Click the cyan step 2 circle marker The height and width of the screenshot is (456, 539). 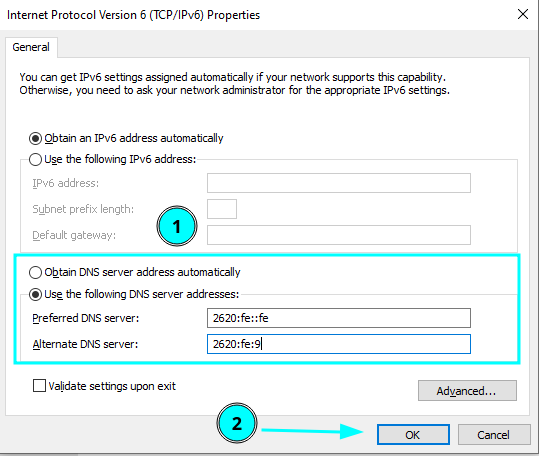point(237,423)
